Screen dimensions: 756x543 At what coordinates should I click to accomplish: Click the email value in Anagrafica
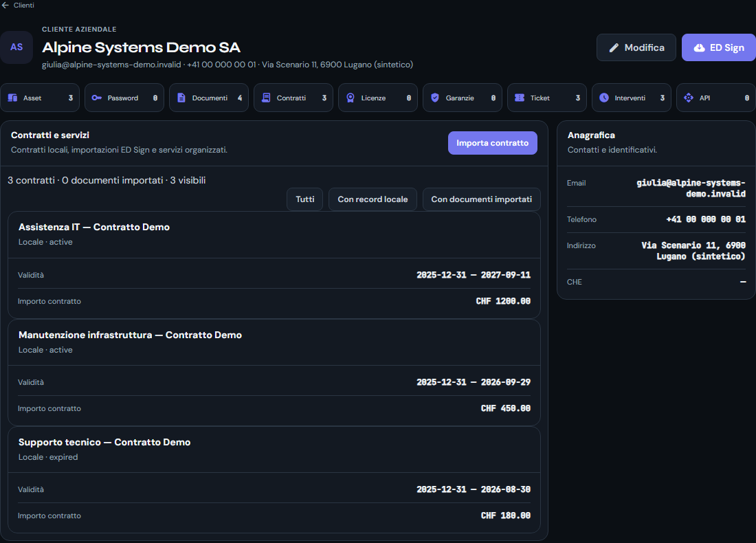click(x=691, y=188)
